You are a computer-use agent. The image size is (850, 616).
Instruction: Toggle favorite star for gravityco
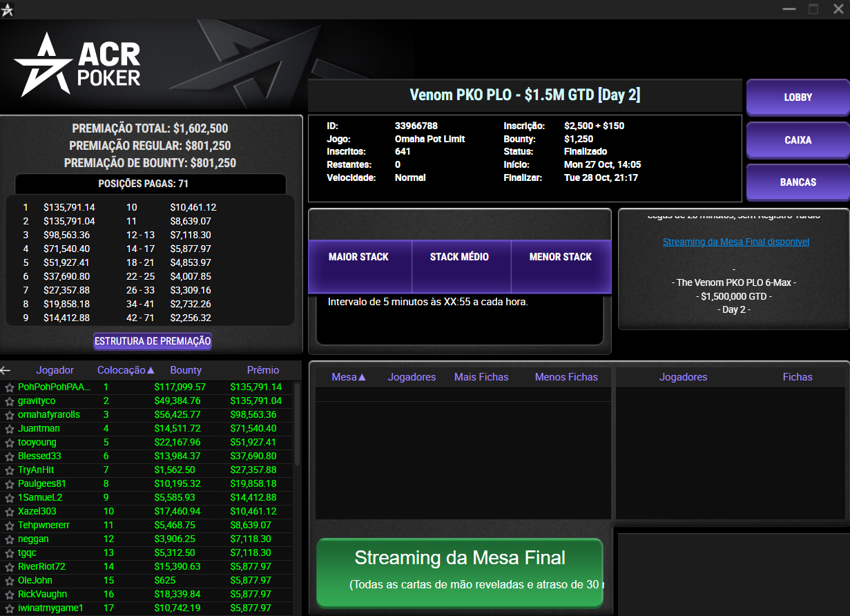click(x=9, y=401)
